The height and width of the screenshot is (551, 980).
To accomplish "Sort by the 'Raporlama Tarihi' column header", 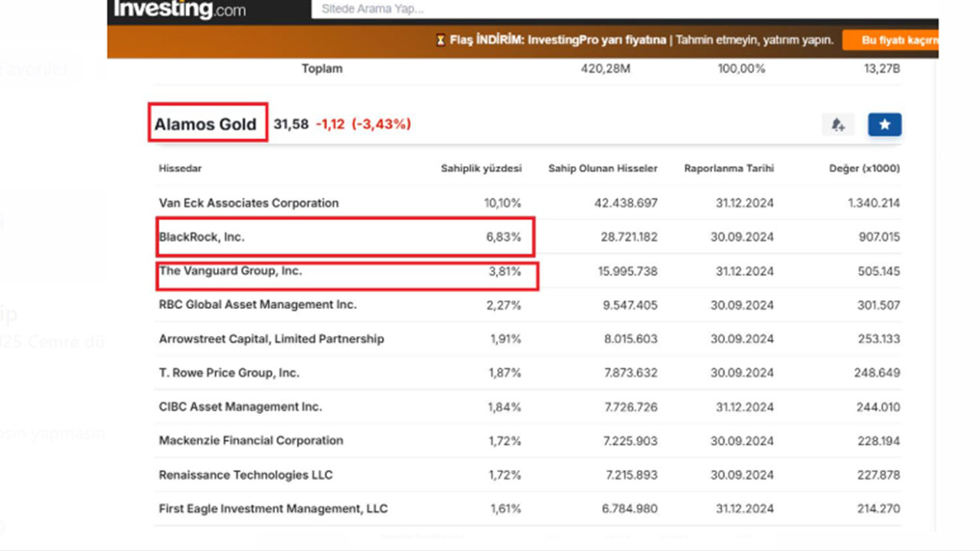I will click(x=729, y=168).
